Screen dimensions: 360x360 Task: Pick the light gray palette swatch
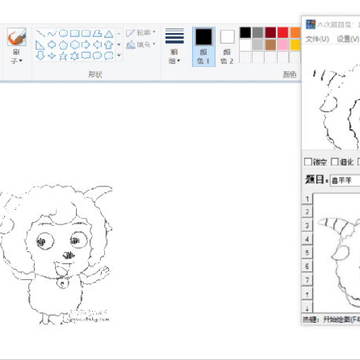pyautogui.click(x=258, y=45)
